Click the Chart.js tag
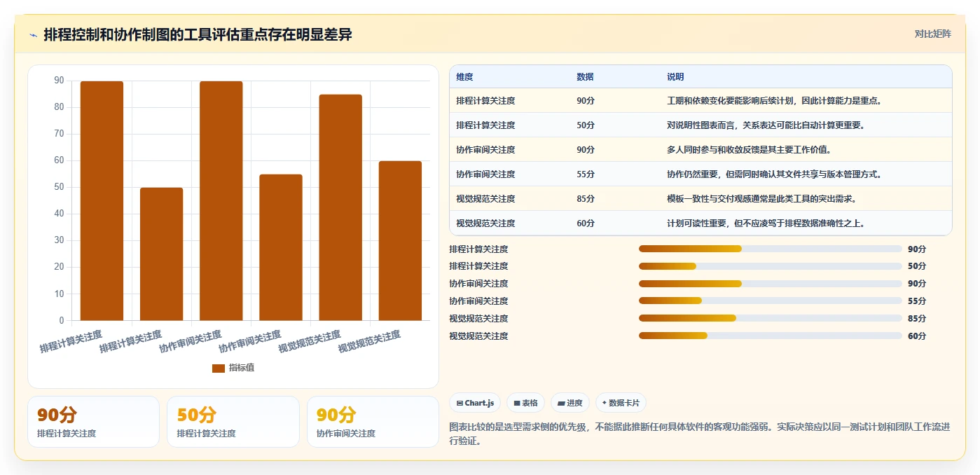980x475 pixels. [x=475, y=403]
